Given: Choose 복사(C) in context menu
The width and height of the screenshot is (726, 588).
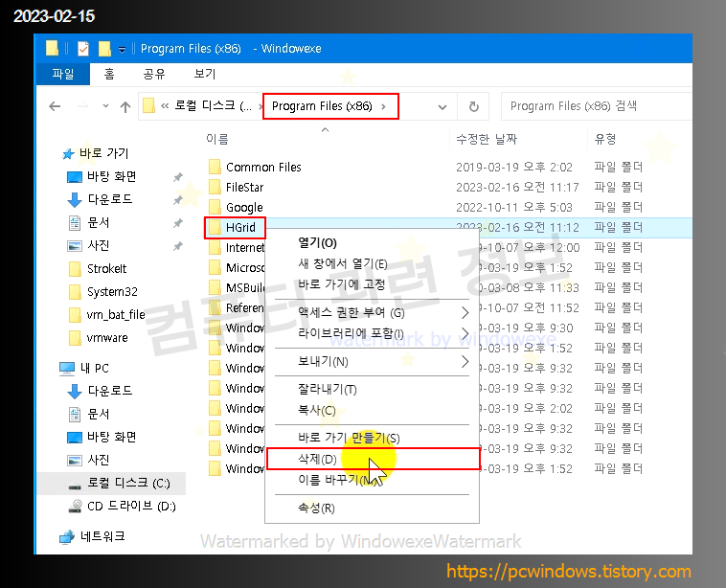Looking at the screenshot, I should [x=372, y=410].
